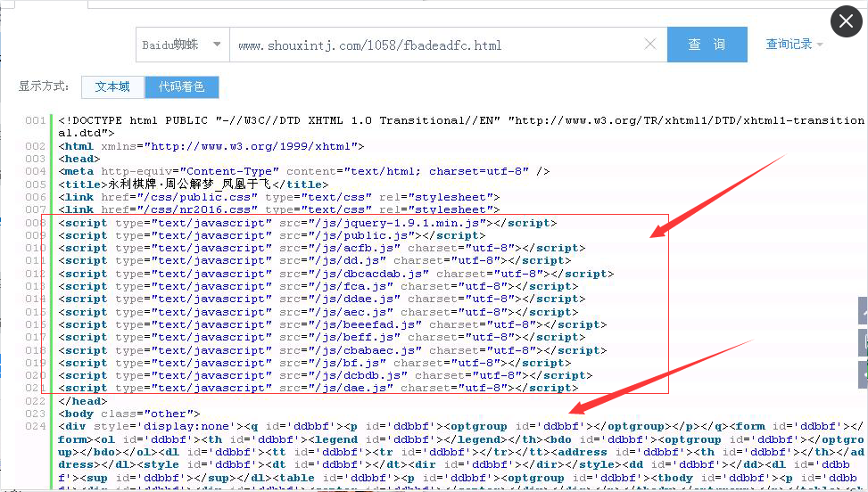The height and width of the screenshot is (492, 868).
Task: Click the URL input containing www.shouxintj.com
Action: pyautogui.click(x=437, y=45)
